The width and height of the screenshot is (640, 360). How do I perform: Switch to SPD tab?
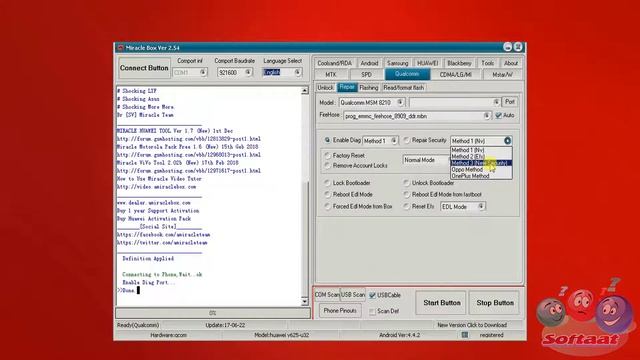(x=367, y=75)
